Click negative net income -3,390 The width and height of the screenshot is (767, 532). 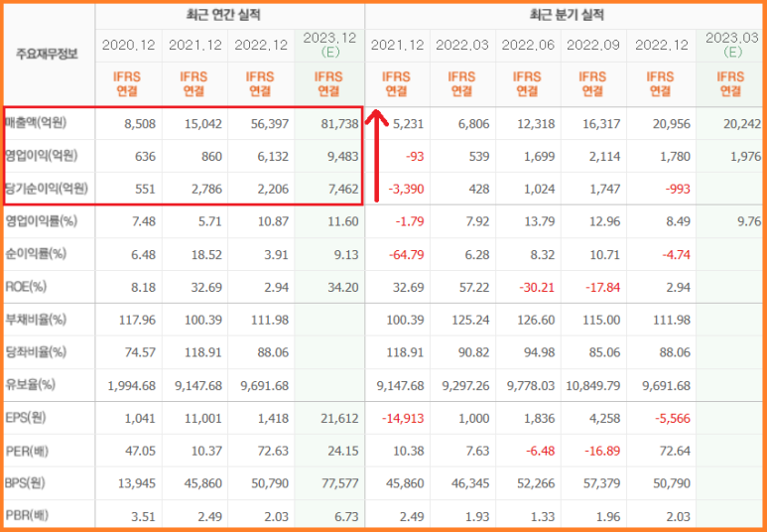[408, 189]
